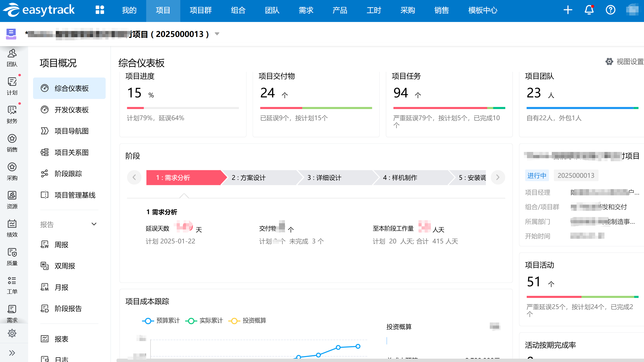Open the help question mark icon
This screenshot has height=362, width=644.
(x=610, y=10)
